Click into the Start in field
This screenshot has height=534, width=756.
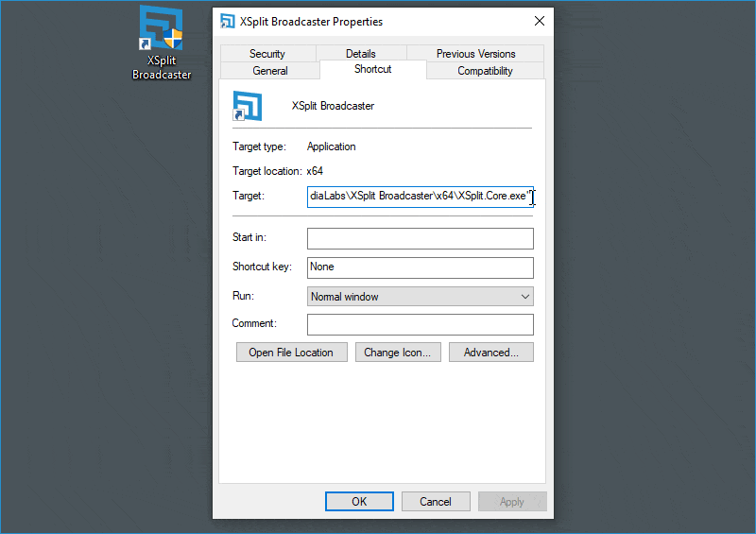pos(420,238)
